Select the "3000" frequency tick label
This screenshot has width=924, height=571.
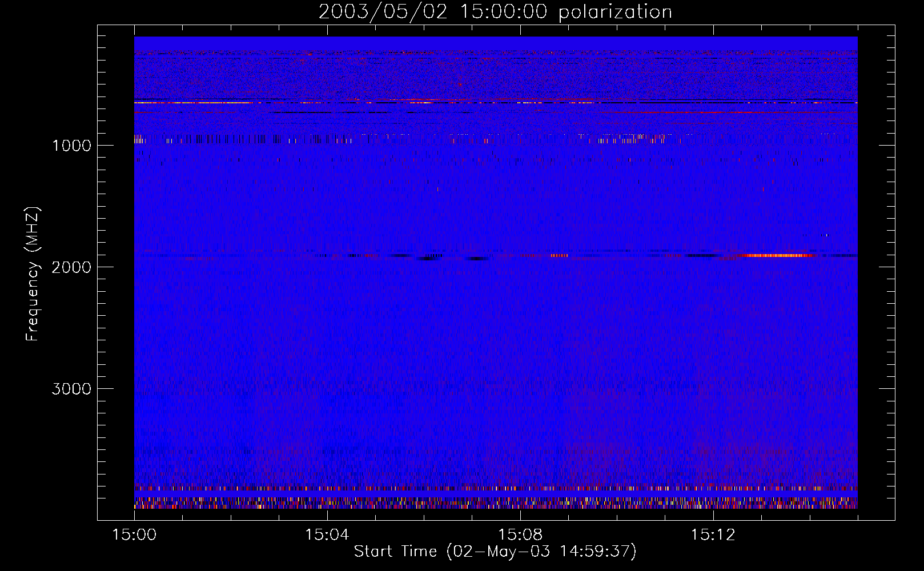click(x=71, y=389)
